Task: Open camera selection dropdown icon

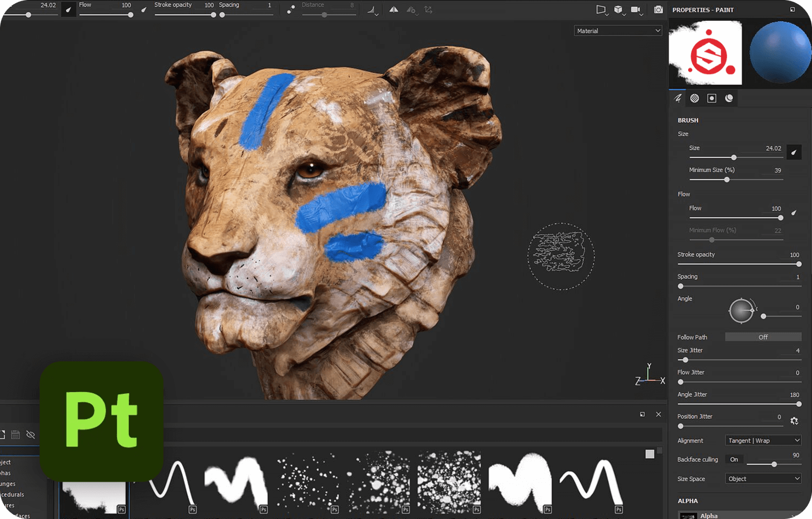Action: pos(636,10)
